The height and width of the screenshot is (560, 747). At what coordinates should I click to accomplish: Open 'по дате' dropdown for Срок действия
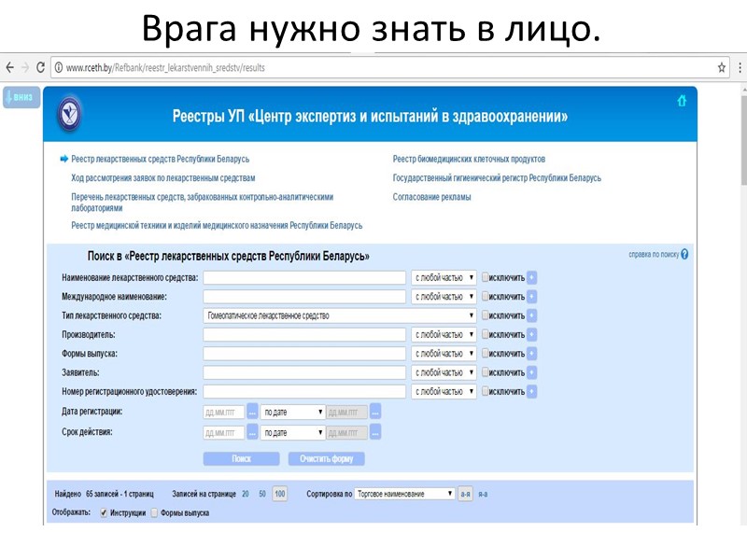tap(293, 433)
